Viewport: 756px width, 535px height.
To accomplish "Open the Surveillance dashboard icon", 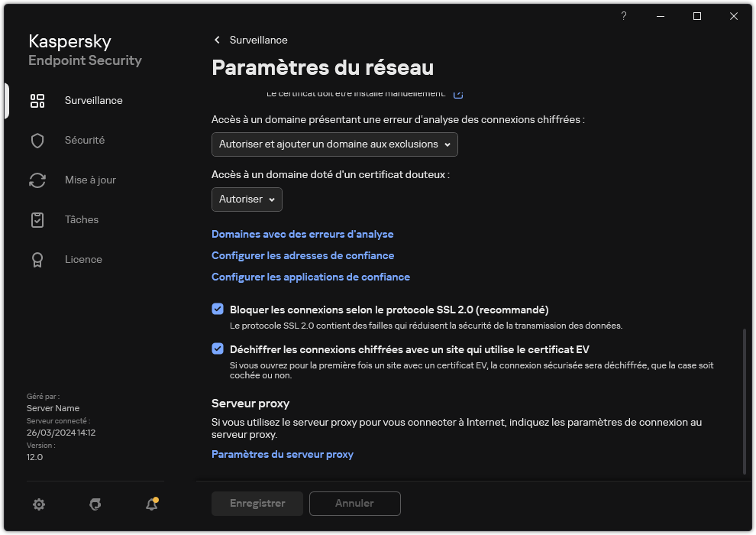I will point(37,100).
